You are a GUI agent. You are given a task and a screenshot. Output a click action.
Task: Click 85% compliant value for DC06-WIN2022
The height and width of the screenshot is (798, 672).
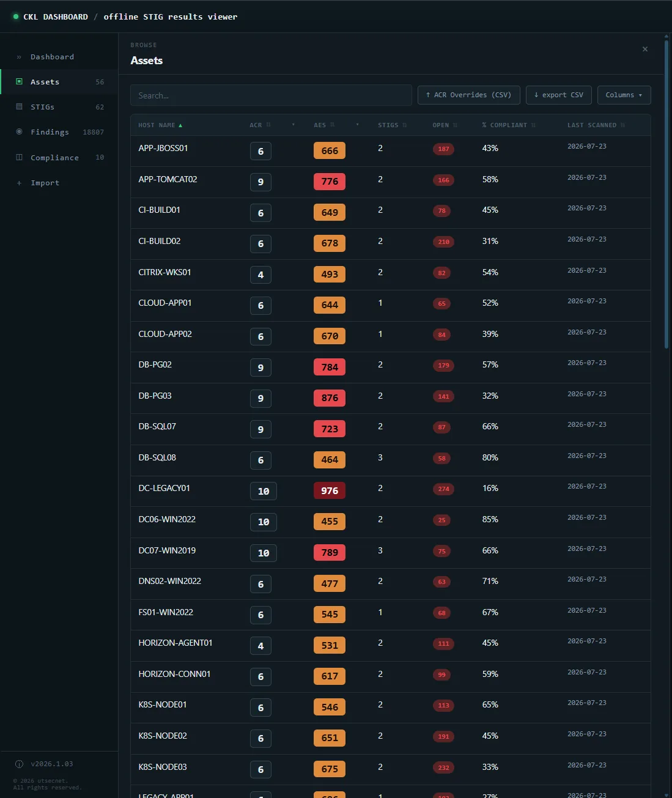click(x=490, y=519)
